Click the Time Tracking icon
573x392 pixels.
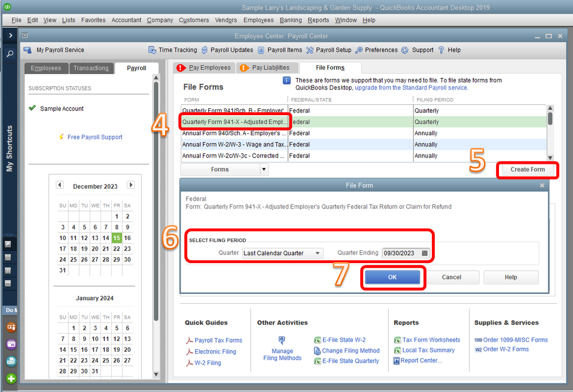click(x=152, y=50)
